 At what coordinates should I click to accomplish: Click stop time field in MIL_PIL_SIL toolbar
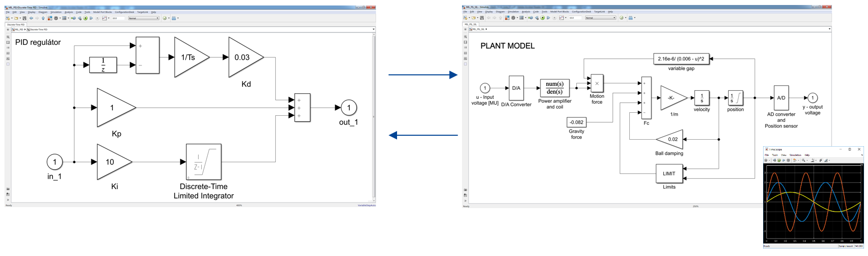click(x=575, y=18)
